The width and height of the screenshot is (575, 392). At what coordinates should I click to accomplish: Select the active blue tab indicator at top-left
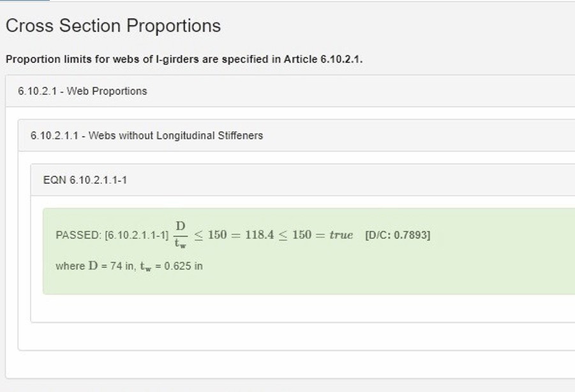coord(24,1)
